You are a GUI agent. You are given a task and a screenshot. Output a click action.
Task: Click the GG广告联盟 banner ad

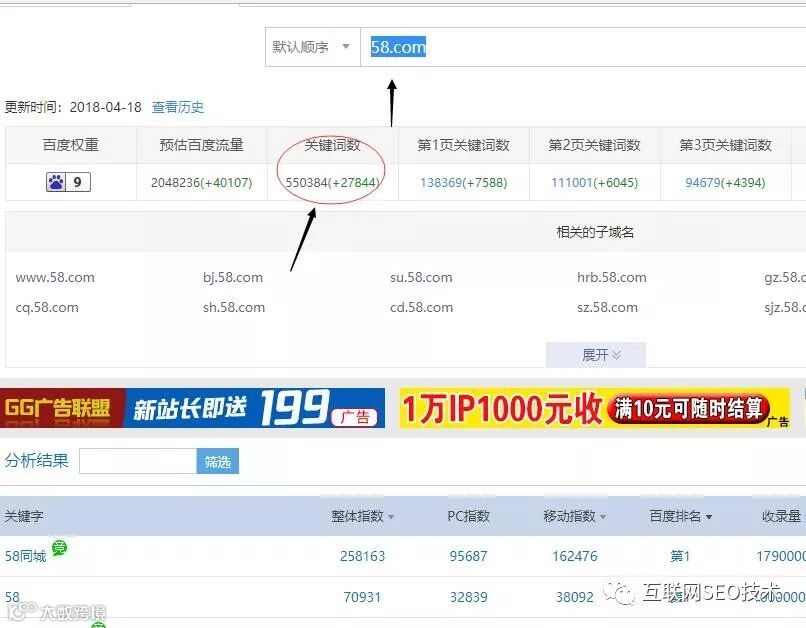[192, 408]
